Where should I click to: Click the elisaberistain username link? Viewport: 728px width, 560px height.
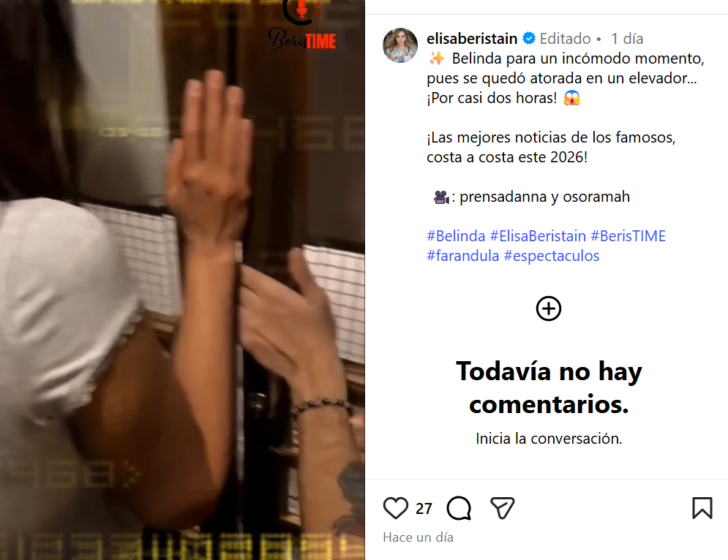click(472, 39)
